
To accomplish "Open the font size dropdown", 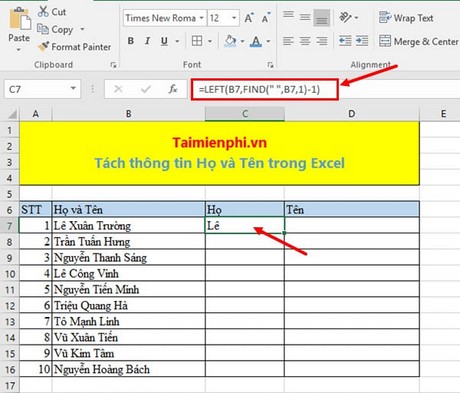I will pyautogui.click(x=234, y=18).
